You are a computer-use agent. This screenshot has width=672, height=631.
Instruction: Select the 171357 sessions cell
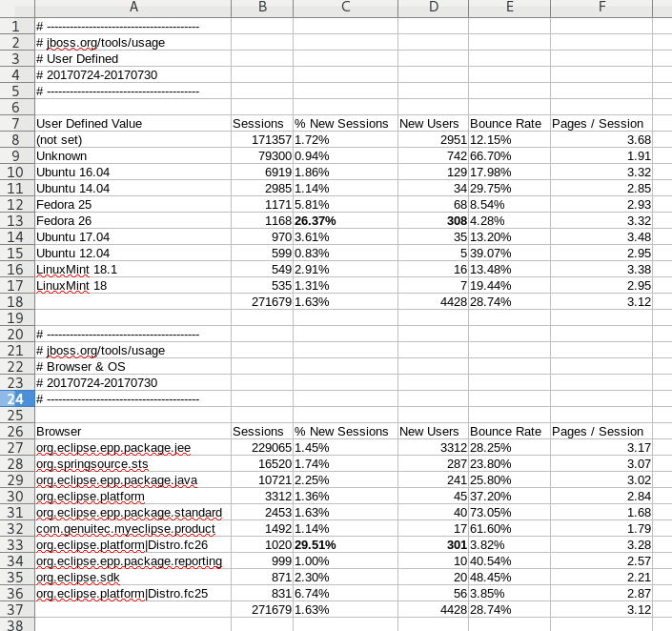click(x=261, y=140)
